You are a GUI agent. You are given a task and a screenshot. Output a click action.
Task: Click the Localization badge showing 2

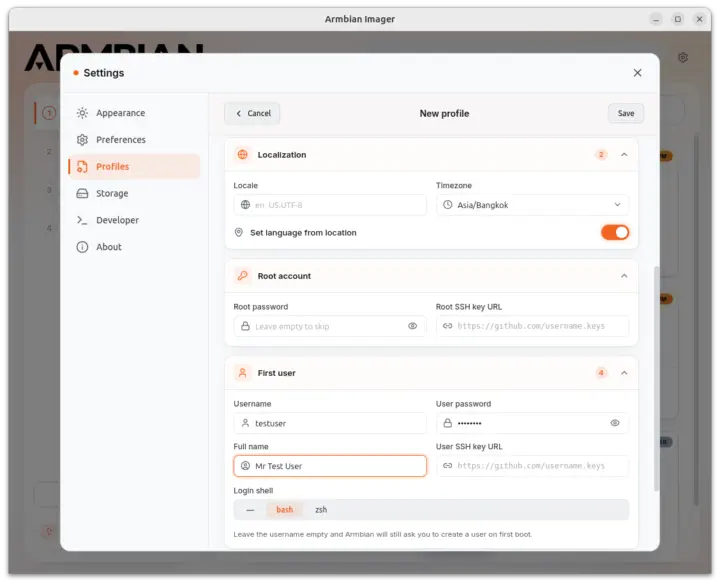(601, 155)
